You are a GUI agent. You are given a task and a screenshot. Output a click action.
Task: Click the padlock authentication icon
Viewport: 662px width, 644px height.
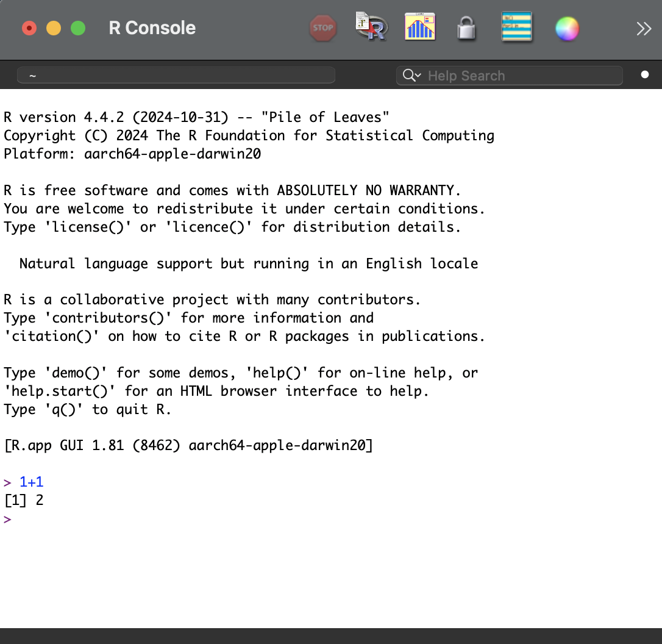pos(466,28)
